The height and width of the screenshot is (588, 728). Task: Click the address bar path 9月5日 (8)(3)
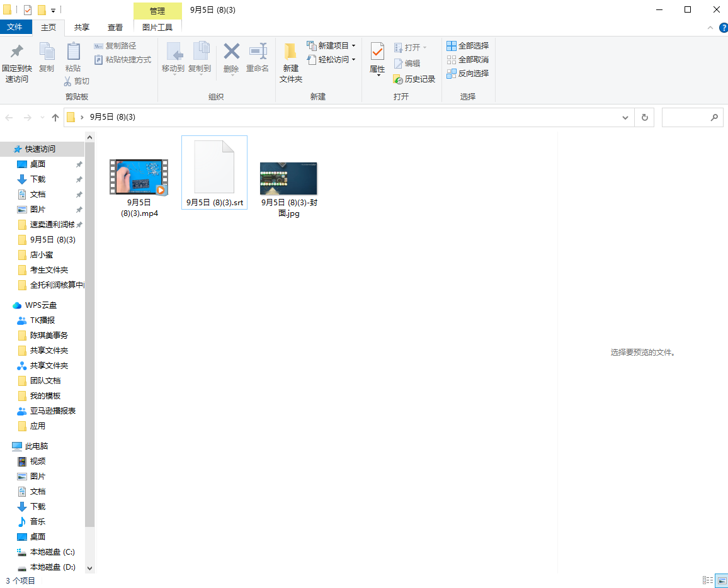[112, 117]
